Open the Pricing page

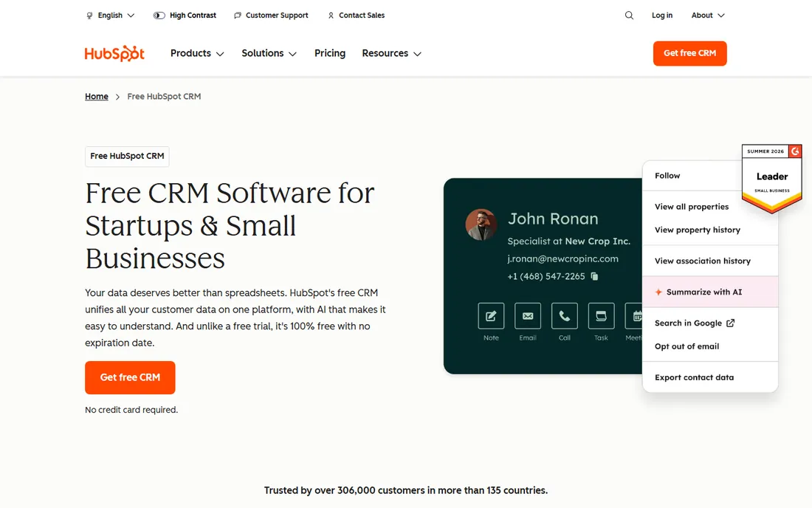(330, 53)
